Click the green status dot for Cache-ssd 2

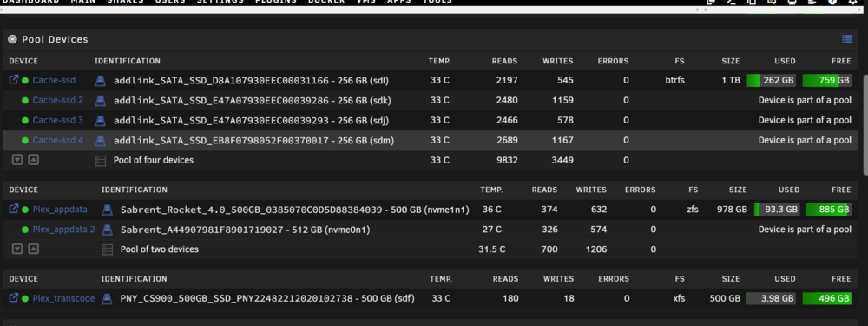(25, 100)
